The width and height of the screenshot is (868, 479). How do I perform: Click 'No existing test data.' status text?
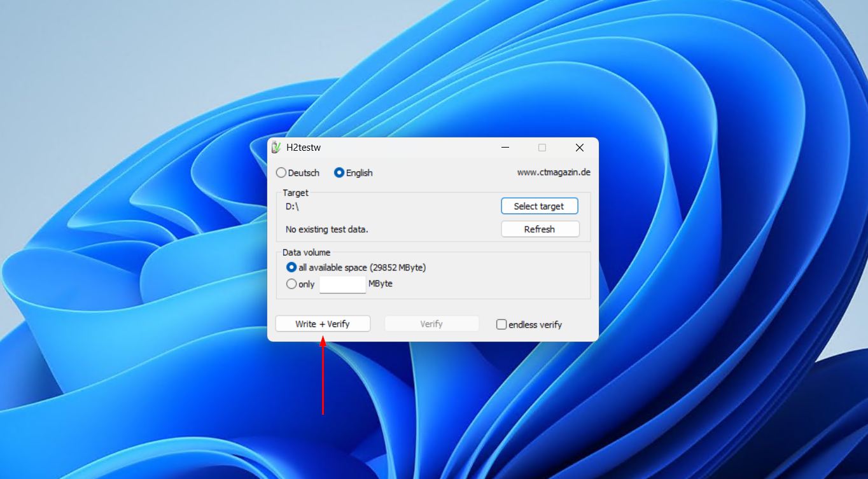[327, 229]
